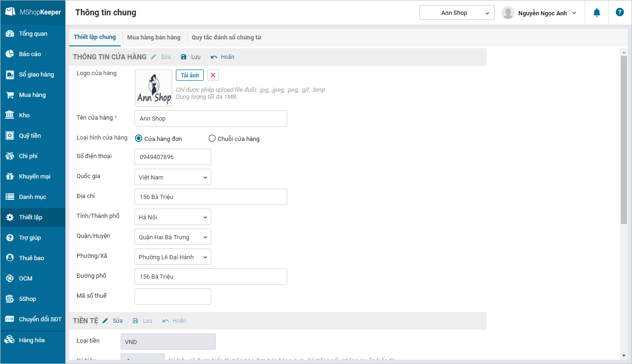This screenshot has width=632, height=364.
Task: Open the 5Shop icon
Action: 10,299
